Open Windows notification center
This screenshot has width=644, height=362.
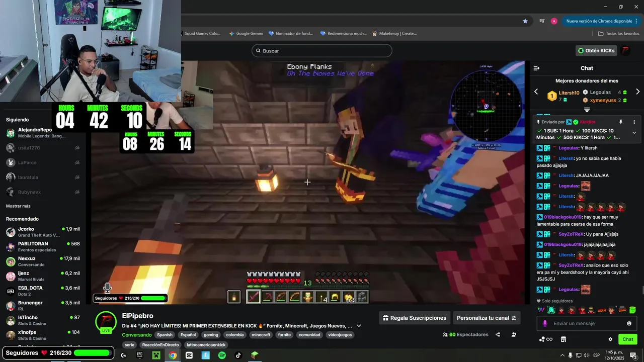point(633,355)
